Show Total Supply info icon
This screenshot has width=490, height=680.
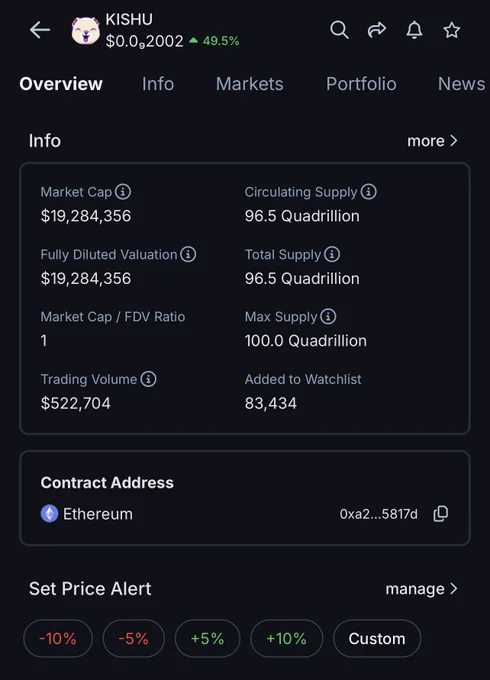click(x=332, y=254)
